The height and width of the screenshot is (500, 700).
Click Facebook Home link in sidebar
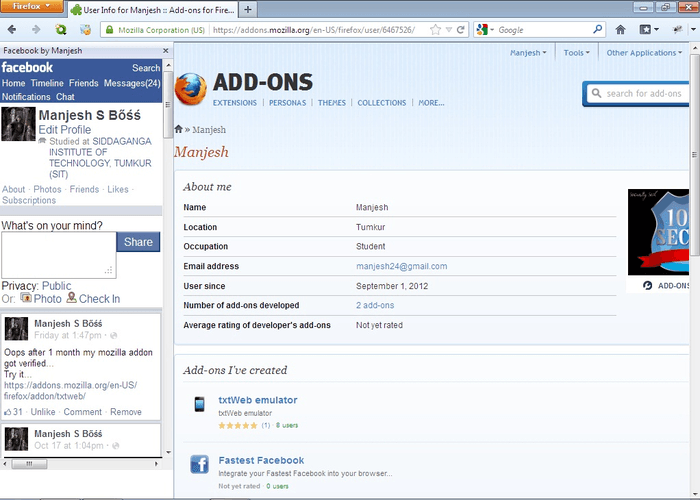tap(13, 83)
